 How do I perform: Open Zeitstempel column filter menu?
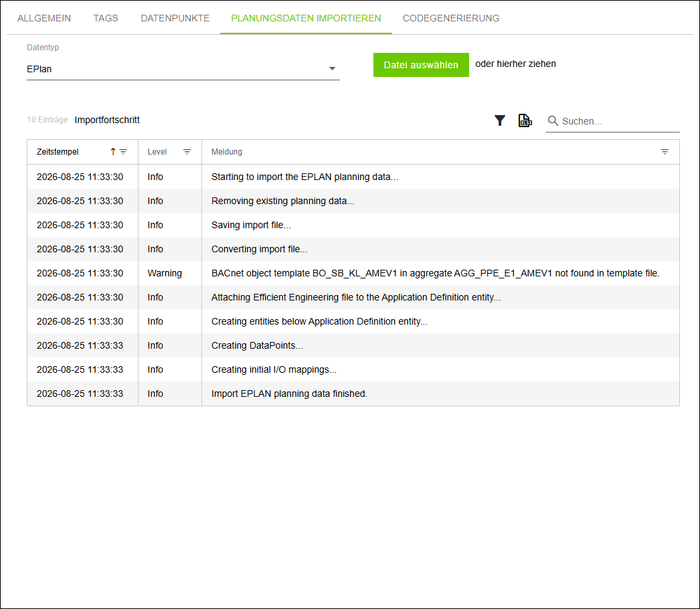[x=123, y=152]
